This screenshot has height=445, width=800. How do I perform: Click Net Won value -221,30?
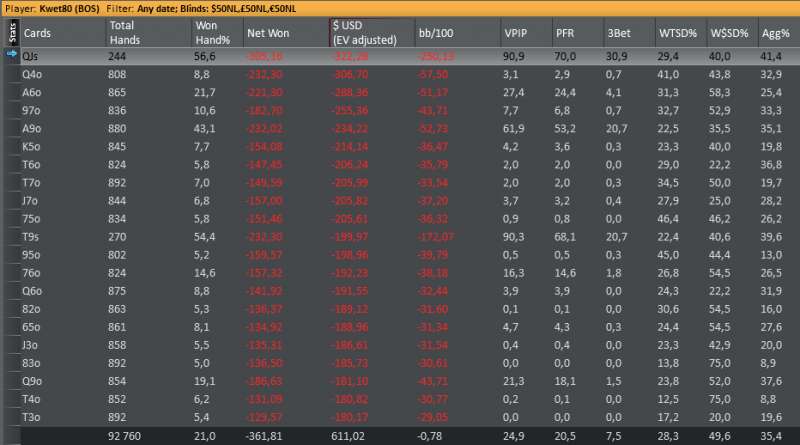click(x=264, y=92)
